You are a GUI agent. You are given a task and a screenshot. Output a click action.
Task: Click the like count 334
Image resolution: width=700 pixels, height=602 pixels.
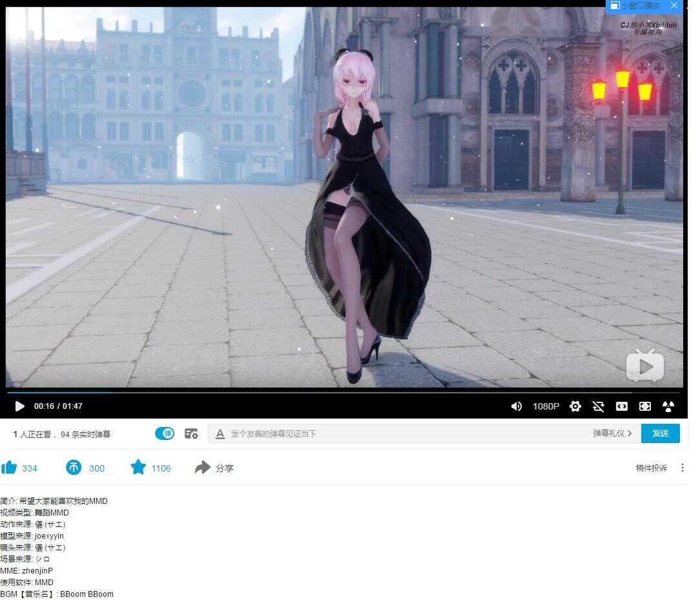pos(30,468)
